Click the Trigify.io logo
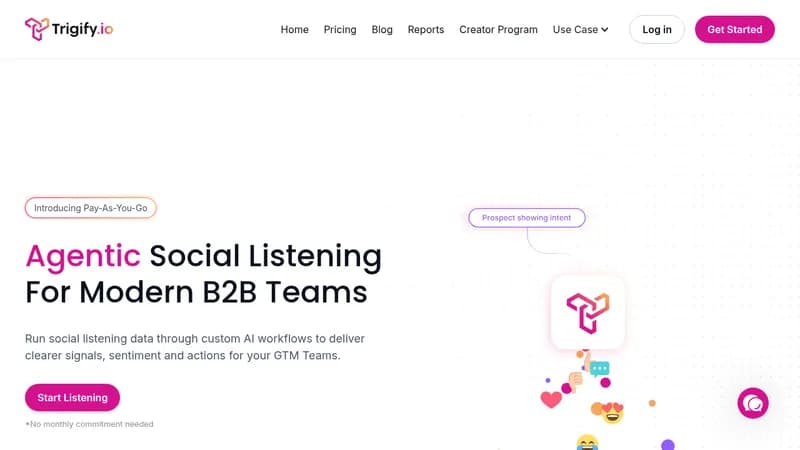Image resolution: width=800 pixels, height=450 pixels. pos(69,29)
